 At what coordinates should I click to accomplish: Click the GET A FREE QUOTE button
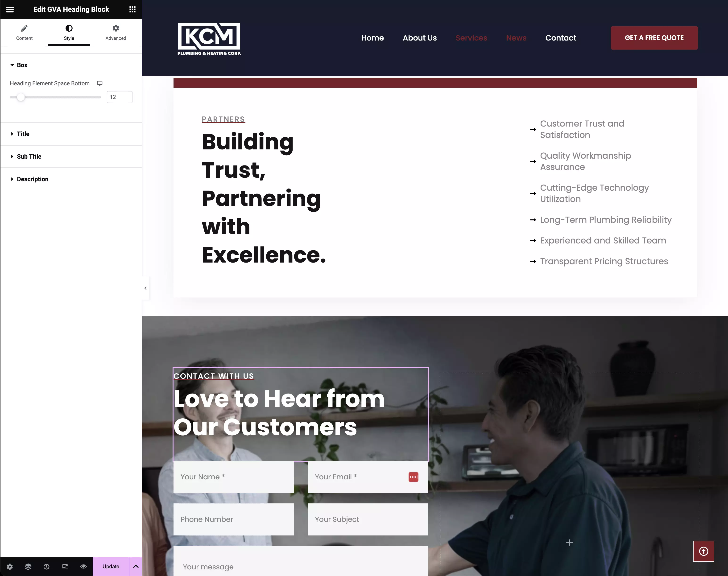(x=654, y=38)
